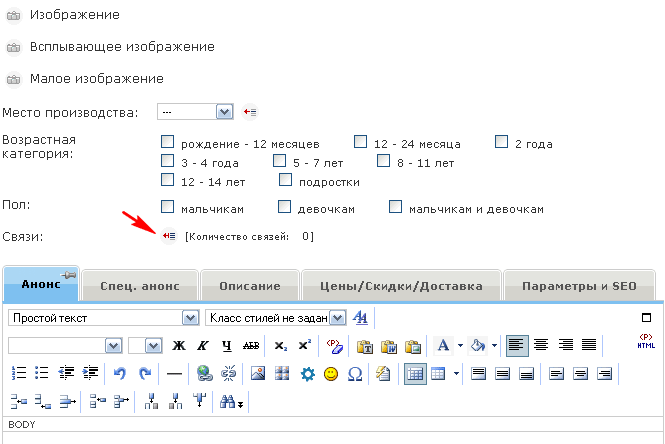
Task: Toggle bold formatting in editor toolbar
Action: pyautogui.click(x=179, y=346)
